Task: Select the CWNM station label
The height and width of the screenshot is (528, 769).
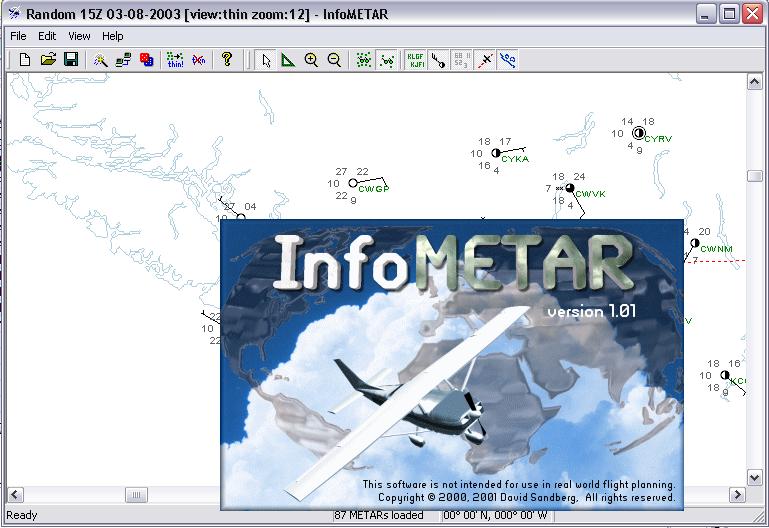Action: [716, 249]
